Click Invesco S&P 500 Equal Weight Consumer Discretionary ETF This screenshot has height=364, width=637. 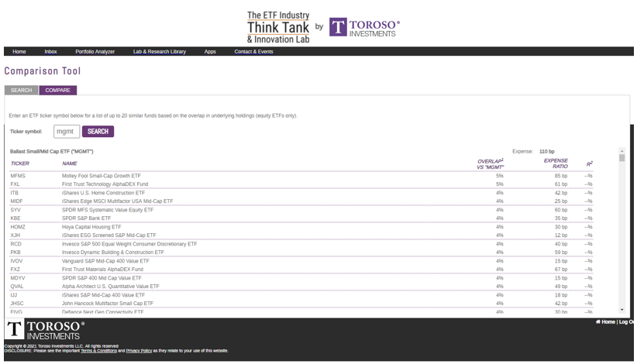(x=129, y=244)
